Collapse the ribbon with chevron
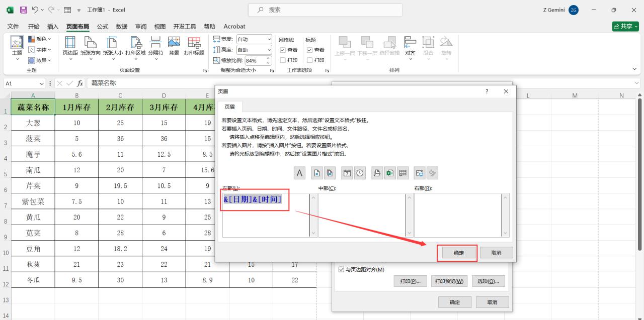Viewport: 644px width, 320px height. 634,69
